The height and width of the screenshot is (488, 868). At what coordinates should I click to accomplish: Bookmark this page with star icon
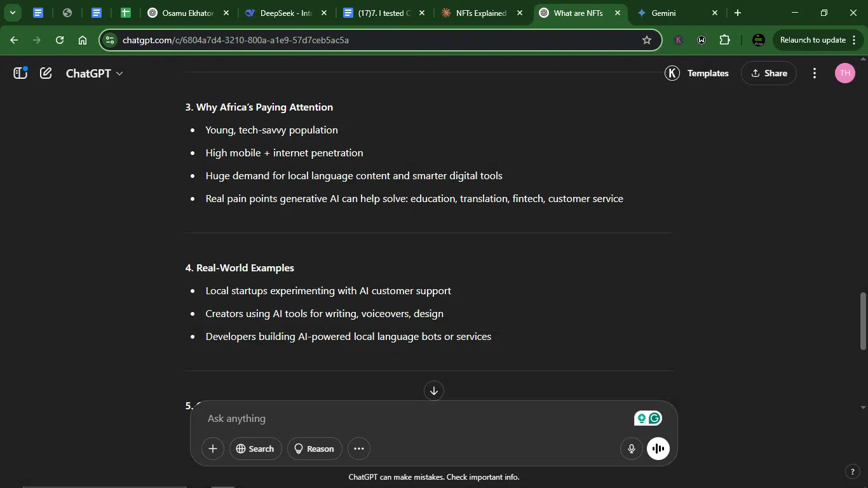pos(647,40)
